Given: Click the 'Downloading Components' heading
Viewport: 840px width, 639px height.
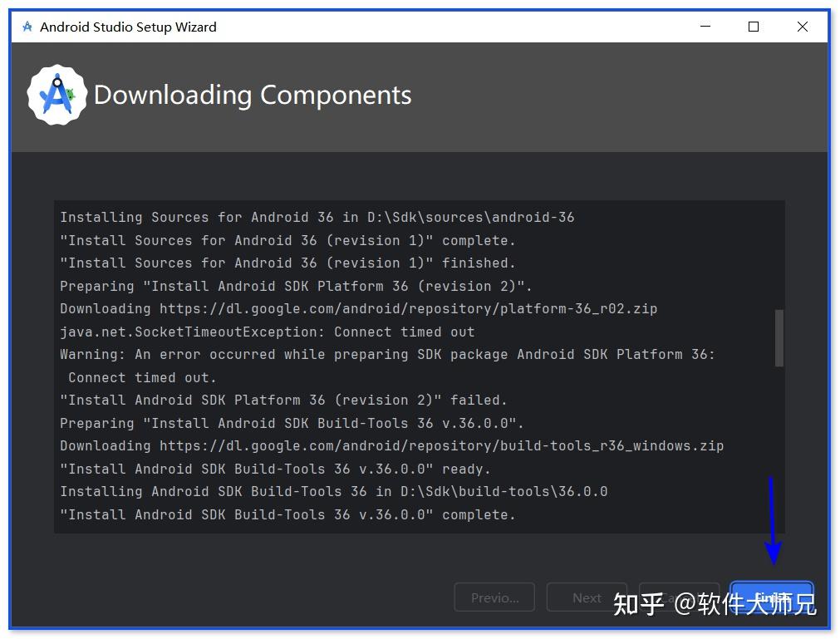Looking at the screenshot, I should point(253,96).
